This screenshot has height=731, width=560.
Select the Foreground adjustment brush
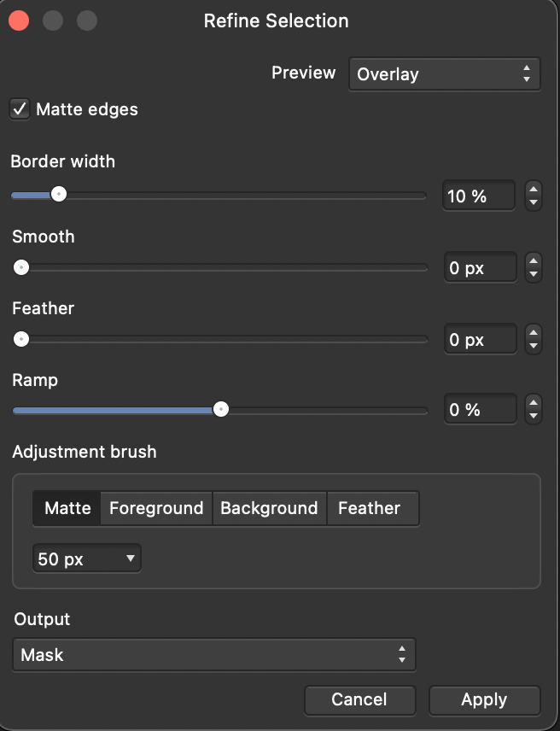pos(156,508)
